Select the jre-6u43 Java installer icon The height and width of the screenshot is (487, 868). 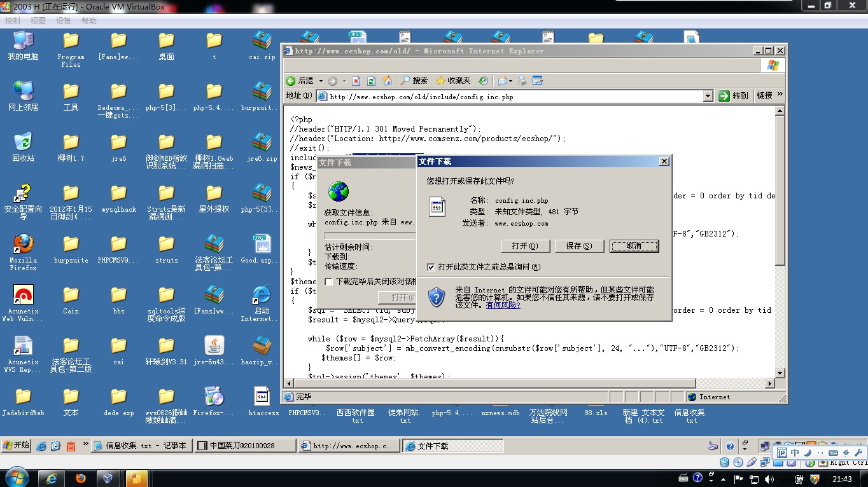pos(214,350)
